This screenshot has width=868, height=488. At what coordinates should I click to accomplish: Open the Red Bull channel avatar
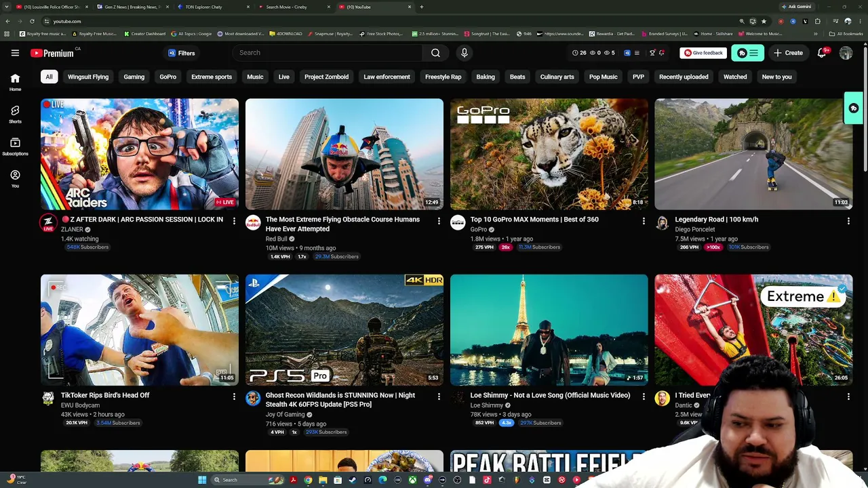pyautogui.click(x=253, y=223)
